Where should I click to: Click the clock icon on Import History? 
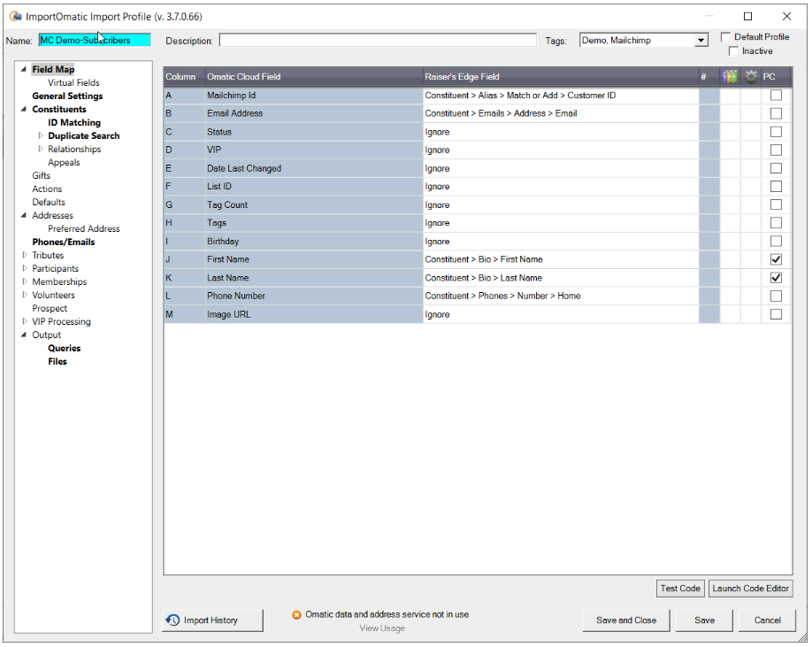coord(172,620)
